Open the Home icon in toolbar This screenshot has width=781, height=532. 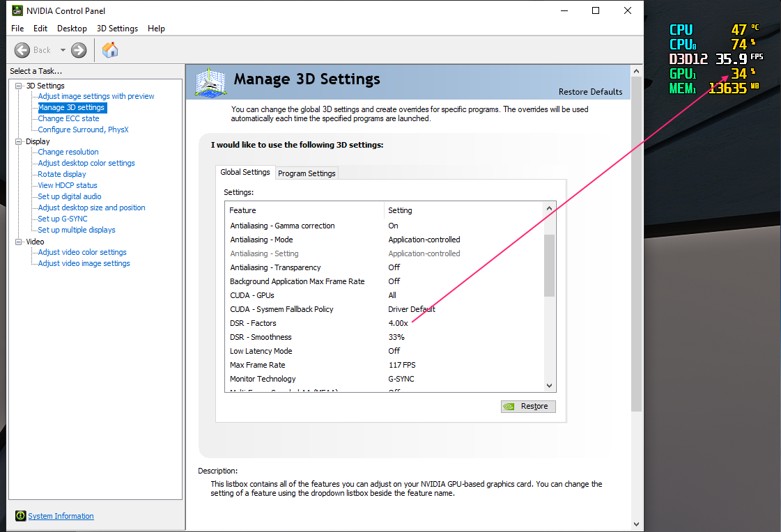(110, 49)
